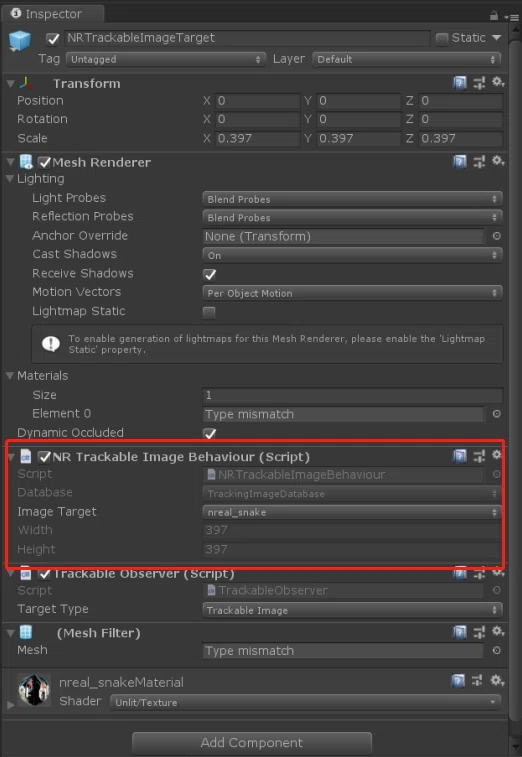This screenshot has height=757, width=522.
Task: Select the Inspector tab
Action: pos(52,14)
